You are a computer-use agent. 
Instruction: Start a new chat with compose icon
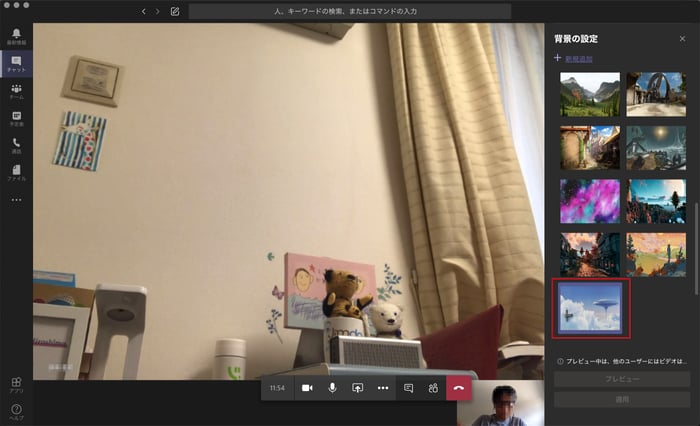coord(175,11)
